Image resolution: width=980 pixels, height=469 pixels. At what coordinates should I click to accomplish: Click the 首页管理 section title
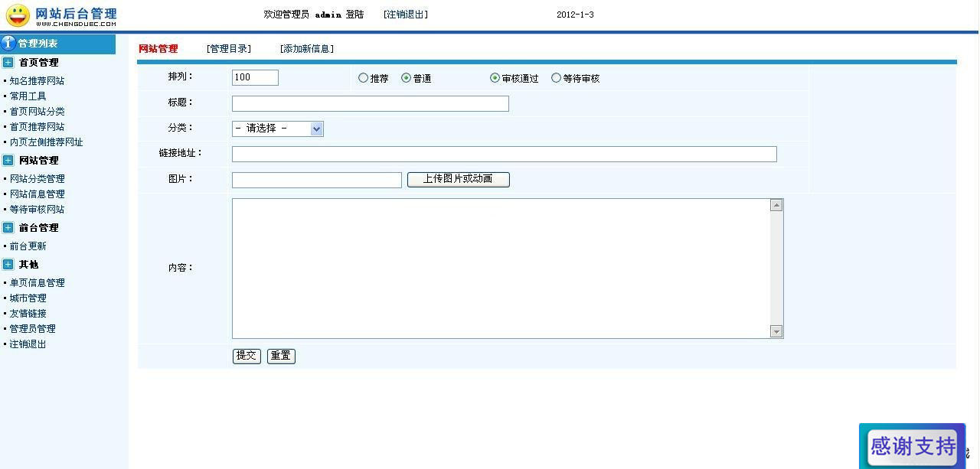[x=38, y=63]
